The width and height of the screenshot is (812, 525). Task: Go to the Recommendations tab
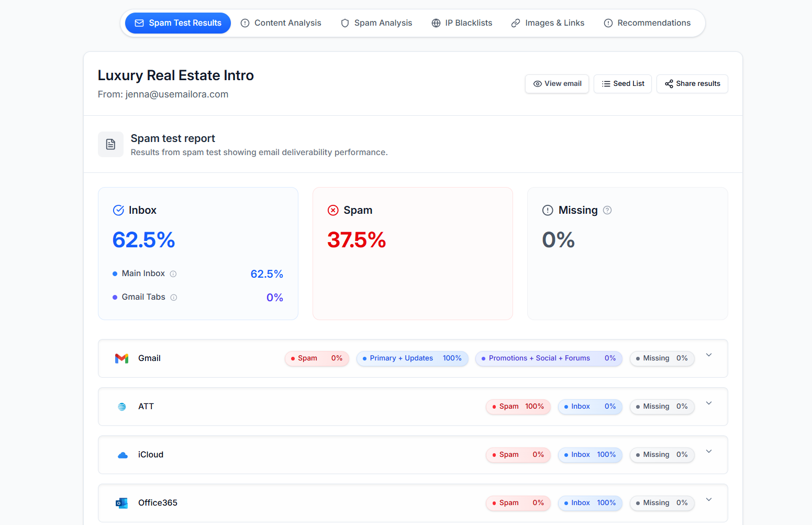(647, 23)
